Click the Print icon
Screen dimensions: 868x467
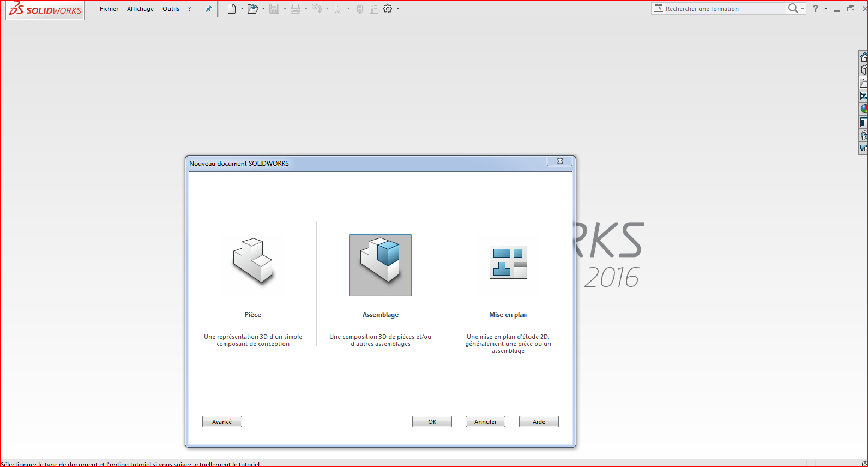[x=296, y=9]
